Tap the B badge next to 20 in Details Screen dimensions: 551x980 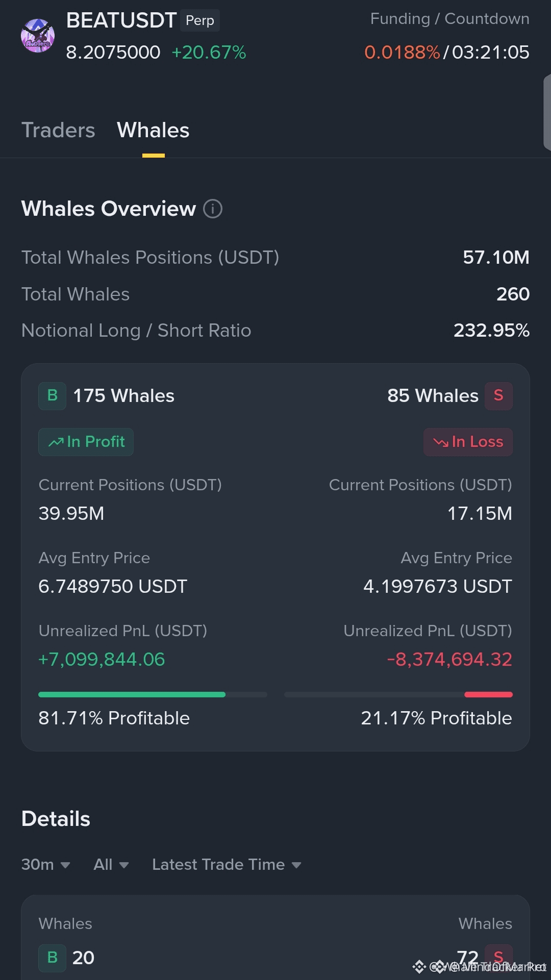point(52,958)
